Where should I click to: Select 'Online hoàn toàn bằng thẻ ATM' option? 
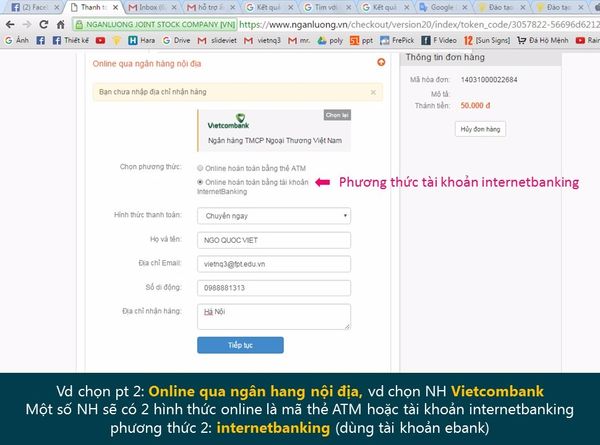(x=200, y=168)
